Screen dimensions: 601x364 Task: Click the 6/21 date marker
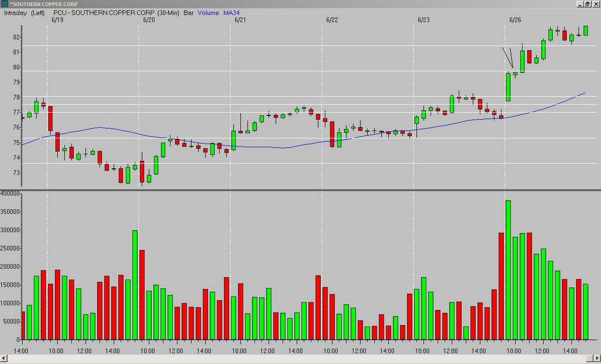click(x=240, y=20)
